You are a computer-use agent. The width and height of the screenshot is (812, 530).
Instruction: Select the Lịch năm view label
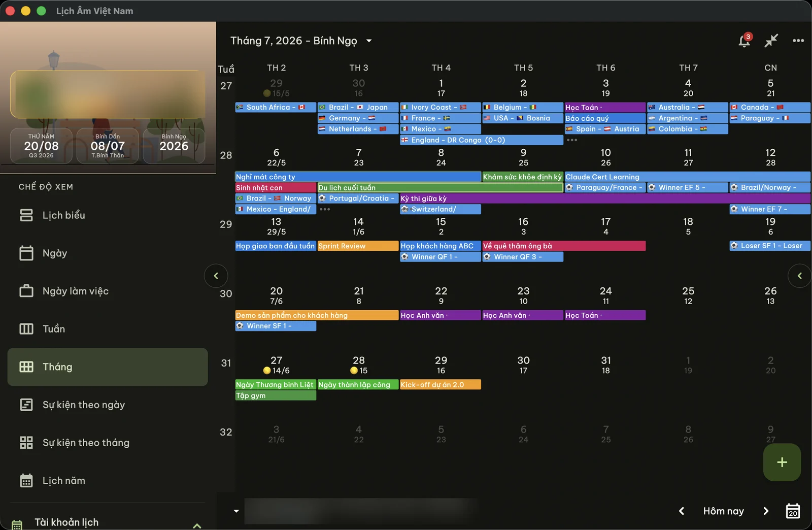64,480
